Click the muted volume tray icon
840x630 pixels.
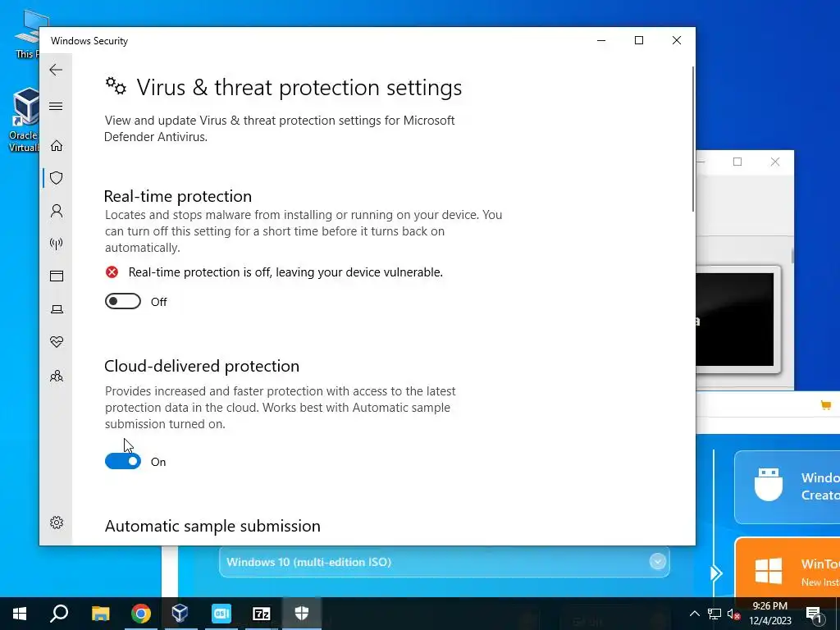734,614
